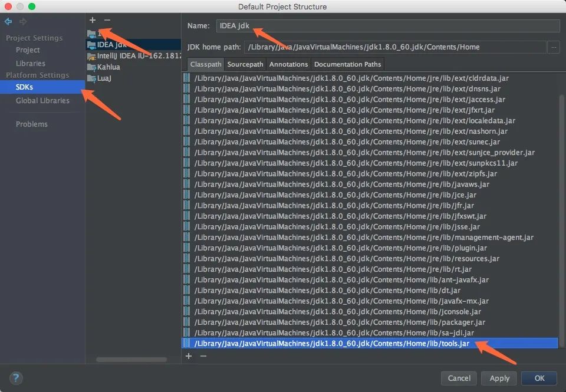Select the cldrdata.jar classpath entry
The height and width of the screenshot is (392, 566).
click(370, 78)
